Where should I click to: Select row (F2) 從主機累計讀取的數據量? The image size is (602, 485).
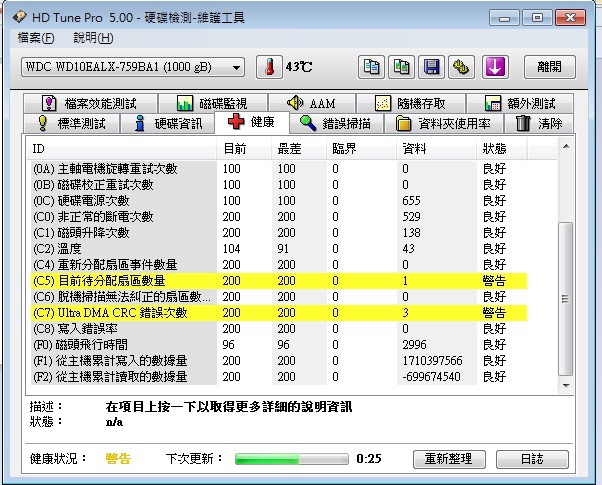[x=279, y=377]
